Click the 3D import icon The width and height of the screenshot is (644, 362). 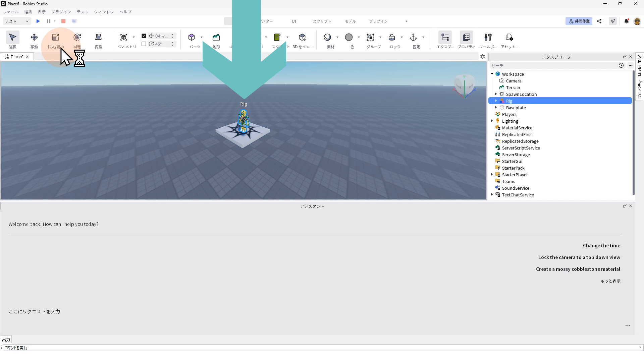coord(302,38)
